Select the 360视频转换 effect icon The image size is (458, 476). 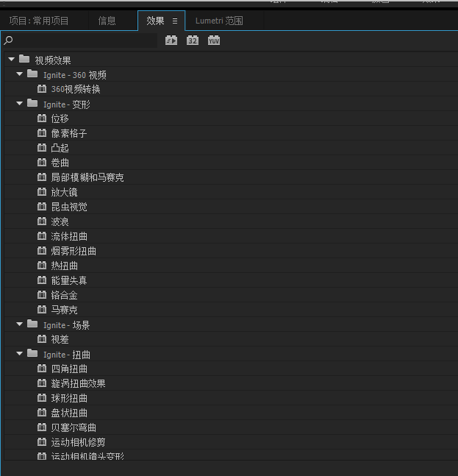42,88
